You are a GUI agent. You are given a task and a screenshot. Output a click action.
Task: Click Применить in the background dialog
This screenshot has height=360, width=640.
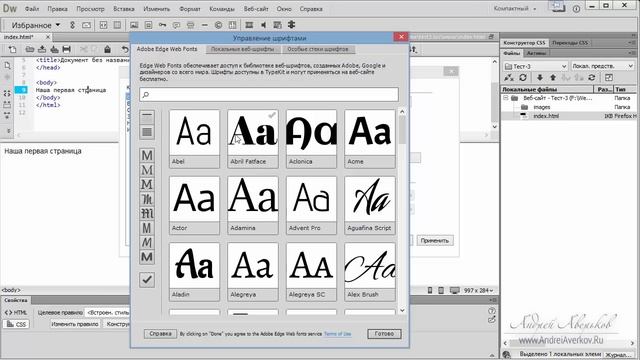click(434, 240)
